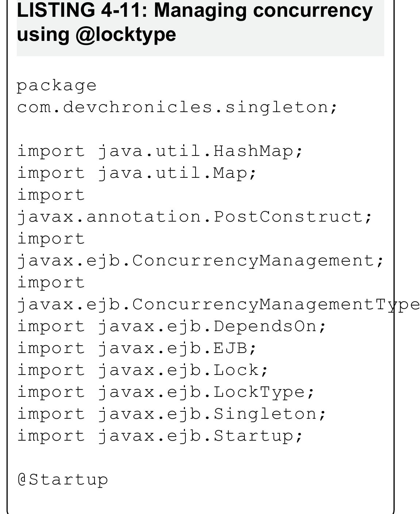Click the word 'import' above ConcurrencyManagement;
Viewport: 420px width, 514px height.
coord(51,239)
